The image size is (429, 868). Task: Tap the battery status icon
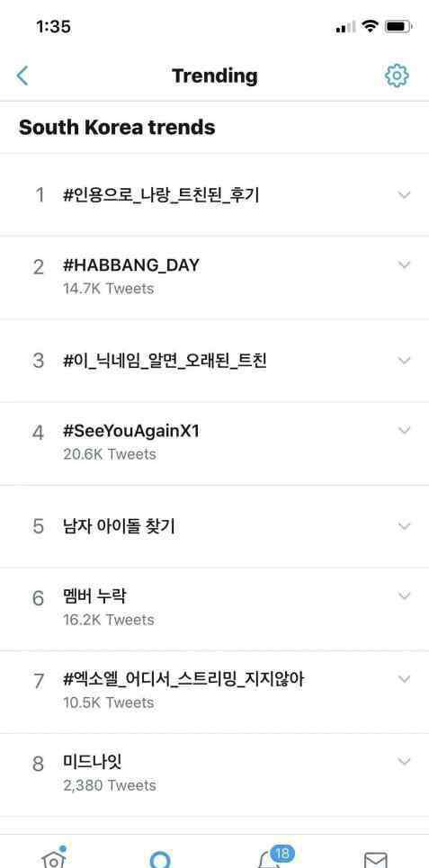point(398,26)
